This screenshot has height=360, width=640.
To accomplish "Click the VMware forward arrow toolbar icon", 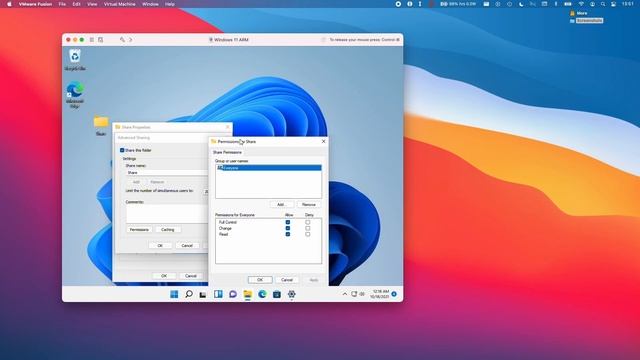I will (131, 40).
